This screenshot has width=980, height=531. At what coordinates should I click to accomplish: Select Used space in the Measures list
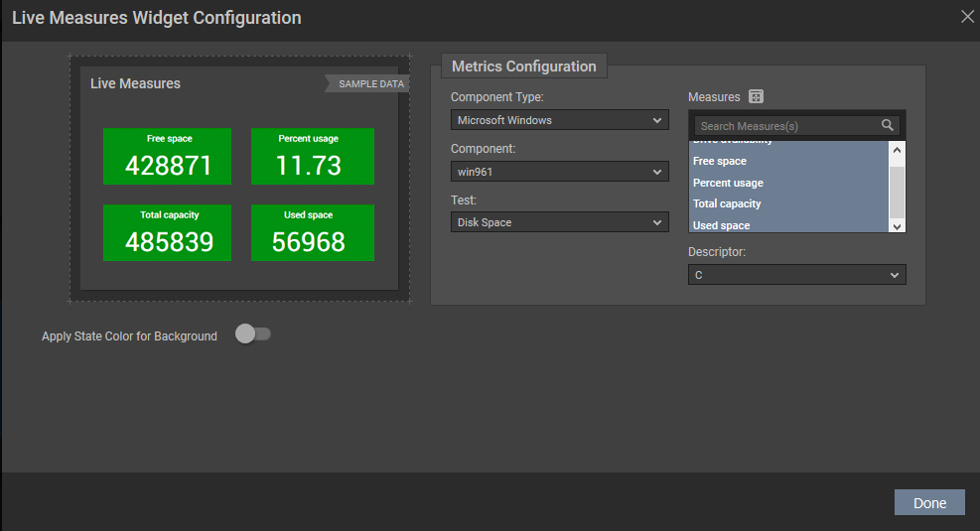point(788,224)
